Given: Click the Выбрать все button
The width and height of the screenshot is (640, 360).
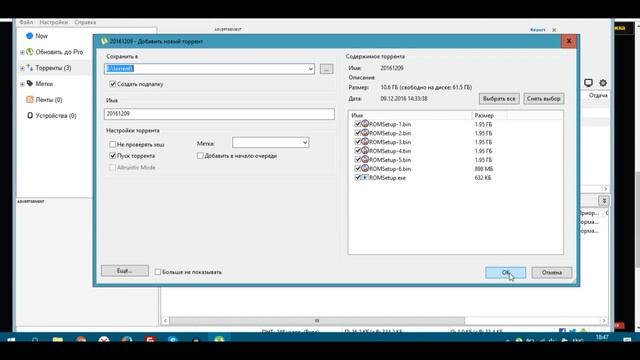Looking at the screenshot, I should (499, 98).
